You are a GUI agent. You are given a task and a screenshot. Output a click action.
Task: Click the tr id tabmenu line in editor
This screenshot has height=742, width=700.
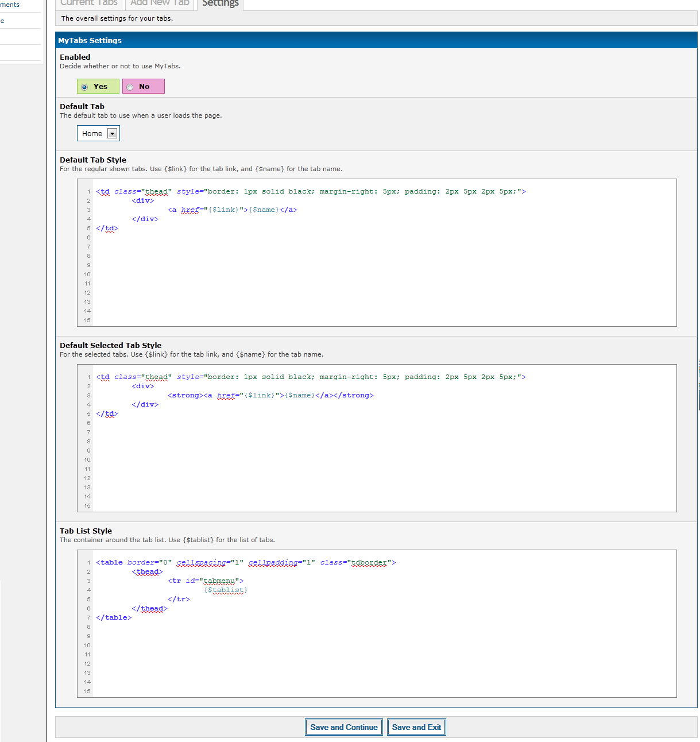click(x=206, y=581)
